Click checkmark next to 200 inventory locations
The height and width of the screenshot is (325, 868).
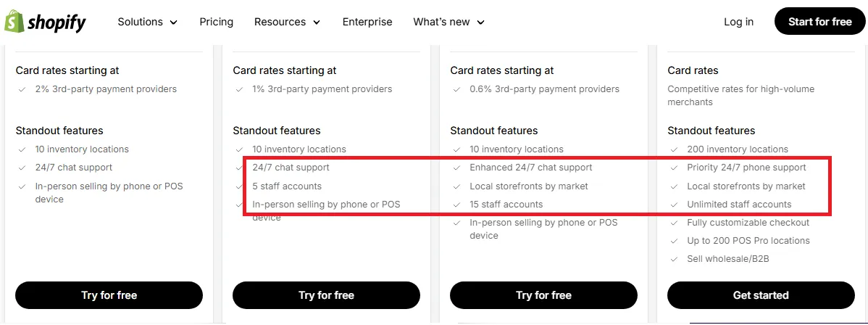[x=674, y=149]
